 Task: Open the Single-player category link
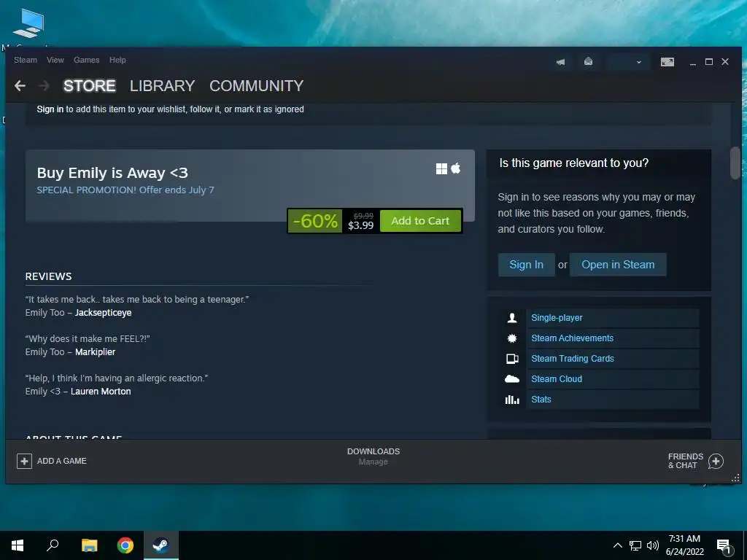(557, 318)
